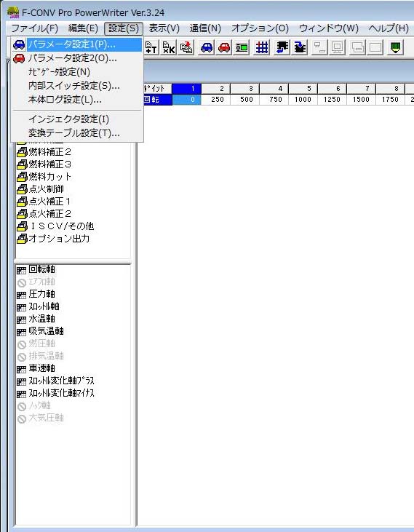This screenshot has width=414, height=532.
Task: Open the 燃料カット folder
Action: pyautogui.click(x=44, y=177)
